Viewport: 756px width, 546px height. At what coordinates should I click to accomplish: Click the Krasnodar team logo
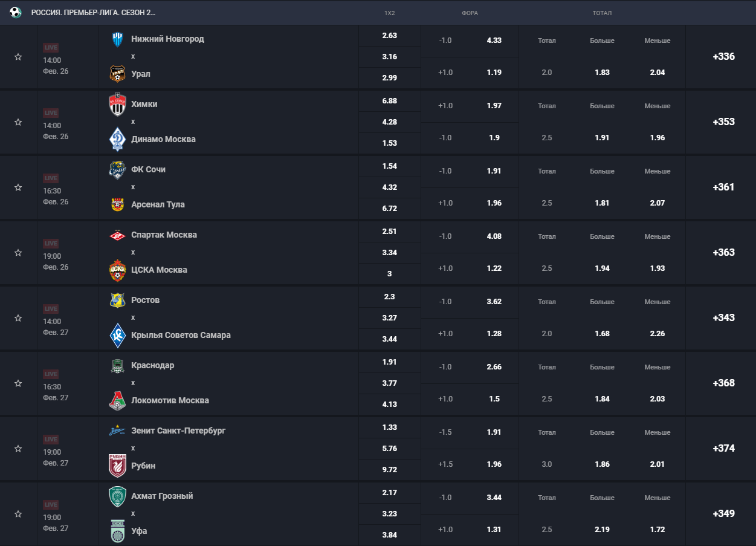(x=117, y=365)
